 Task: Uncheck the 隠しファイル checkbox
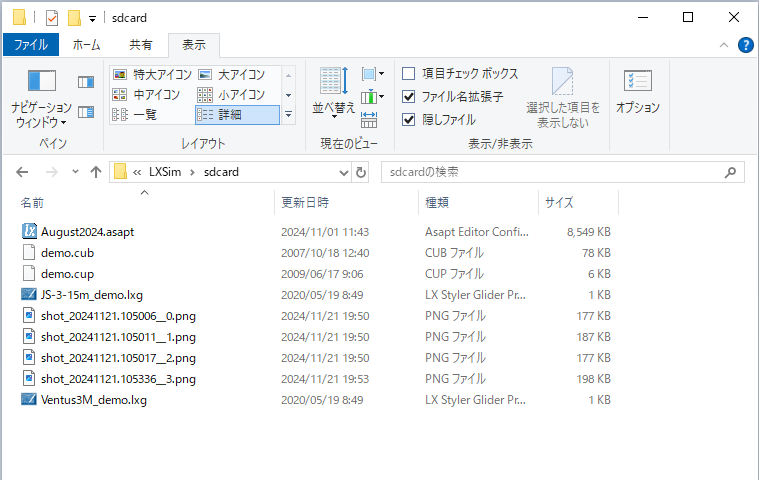click(x=409, y=120)
